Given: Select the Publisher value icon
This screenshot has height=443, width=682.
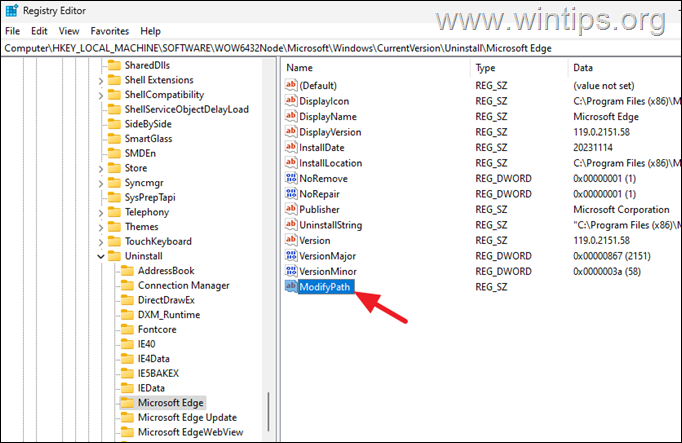Looking at the screenshot, I should click(x=291, y=209).
